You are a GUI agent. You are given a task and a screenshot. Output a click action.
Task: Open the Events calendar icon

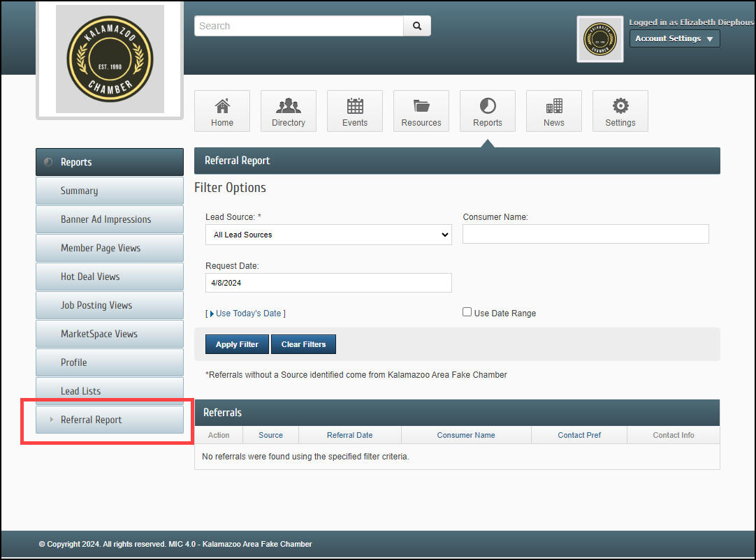click(x=355, y=106)
